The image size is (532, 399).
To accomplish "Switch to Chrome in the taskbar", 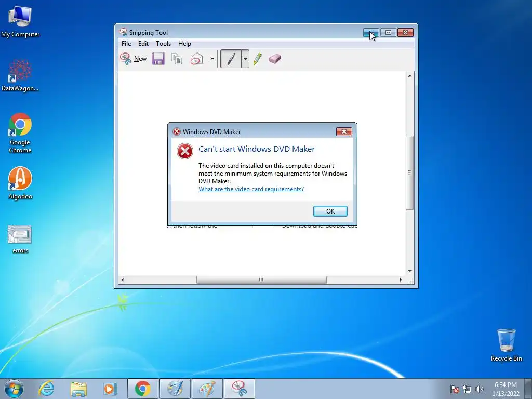I will pyautogui.click(x=142, y=389).
